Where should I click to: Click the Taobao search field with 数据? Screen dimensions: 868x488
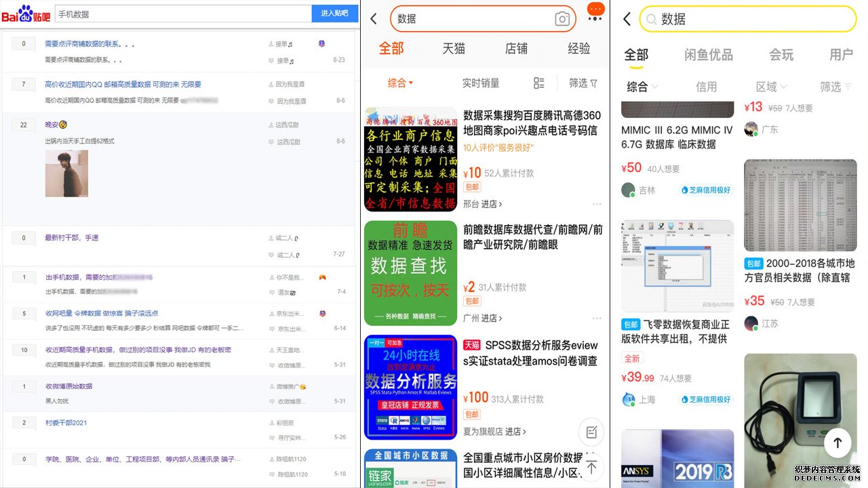pyautogui.click(x=483, y=19)
